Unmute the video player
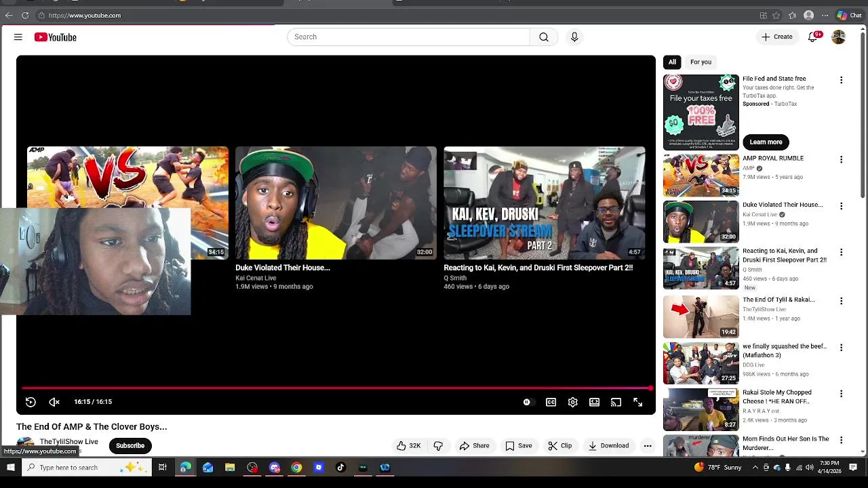The width and height of the screenshot is (868, 488). (54, 402)
